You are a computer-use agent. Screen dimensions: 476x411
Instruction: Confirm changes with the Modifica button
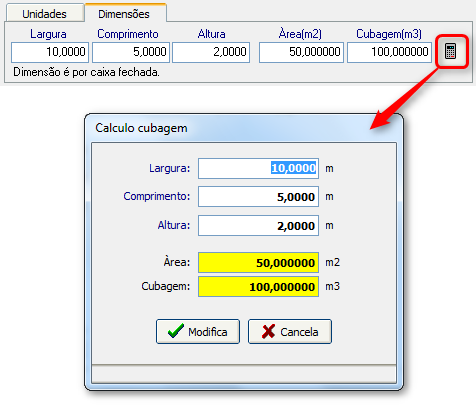198,331
